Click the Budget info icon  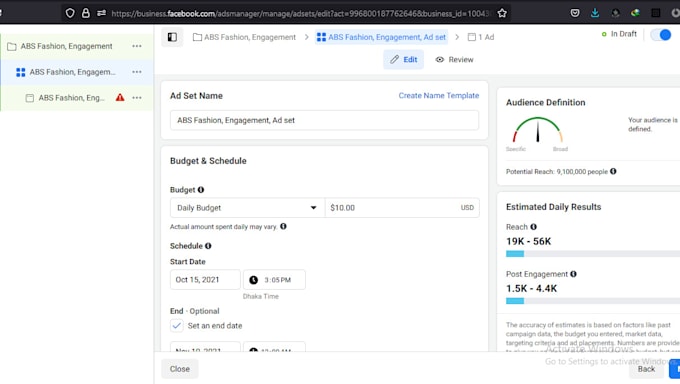coord(201,190)
